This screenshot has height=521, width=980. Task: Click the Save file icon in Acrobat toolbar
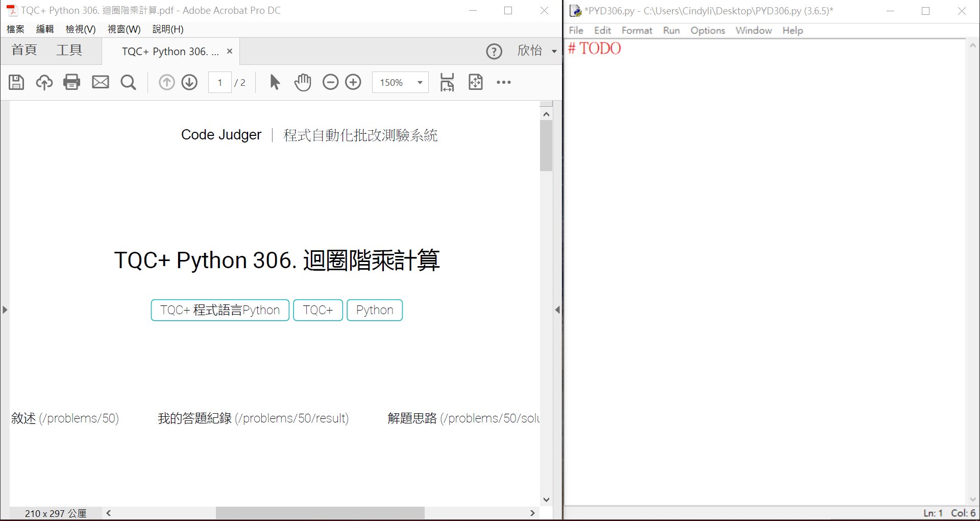coord(16,82)
